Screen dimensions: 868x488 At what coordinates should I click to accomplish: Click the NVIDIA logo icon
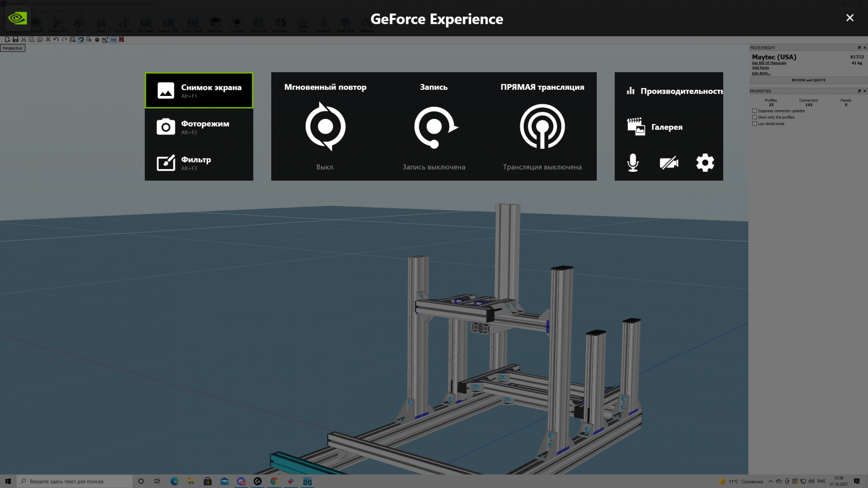[17, 18]
